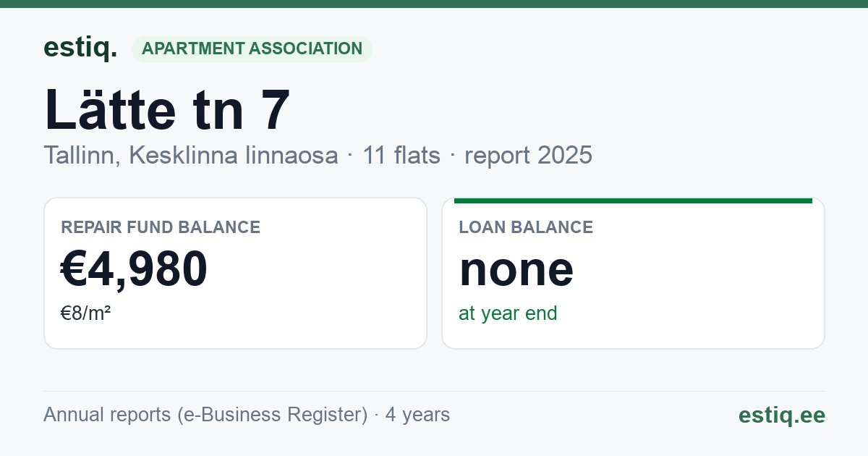The height and width of the screenshot is (456, 868).
Task: Open the Repair Fund Balance card
Action: [x=235, y=273]
